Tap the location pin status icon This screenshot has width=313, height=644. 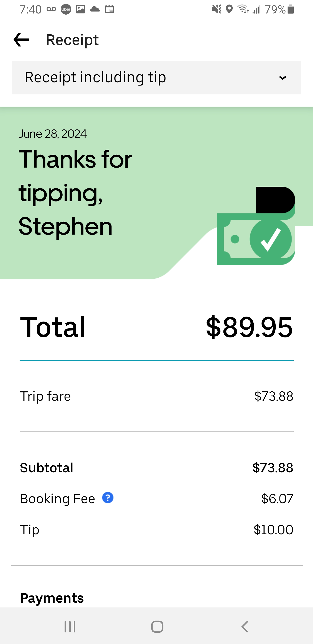(x=229, y=10)
